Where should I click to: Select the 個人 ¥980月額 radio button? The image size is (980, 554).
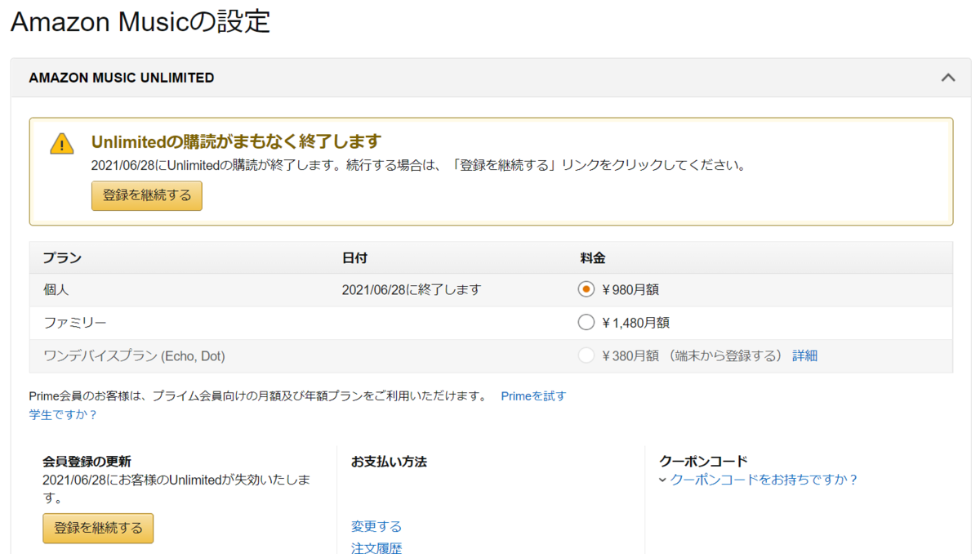point(586,289)
